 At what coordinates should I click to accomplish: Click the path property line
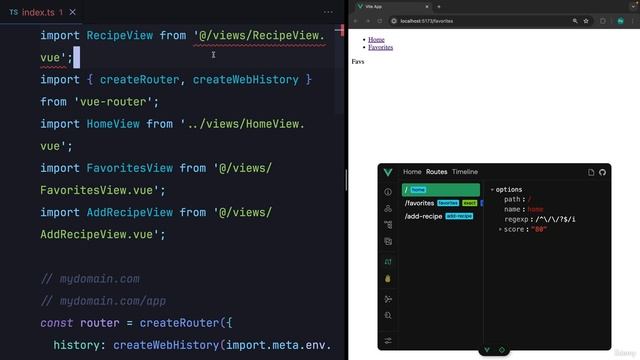coord(518,200)
